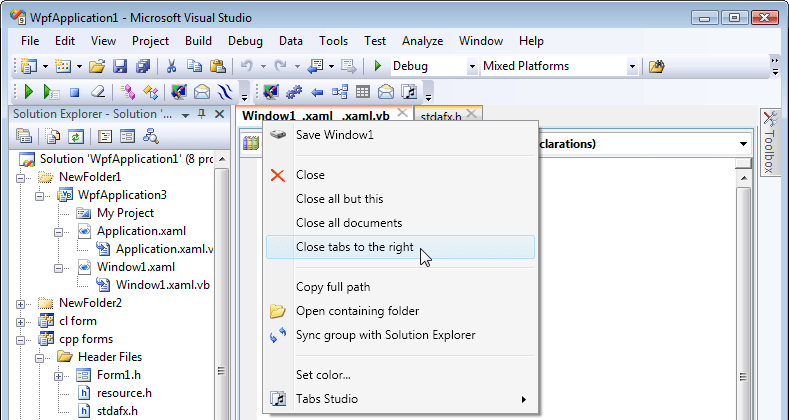Click Solution Explorer Show All Files icon

click(x=53, y=136)
